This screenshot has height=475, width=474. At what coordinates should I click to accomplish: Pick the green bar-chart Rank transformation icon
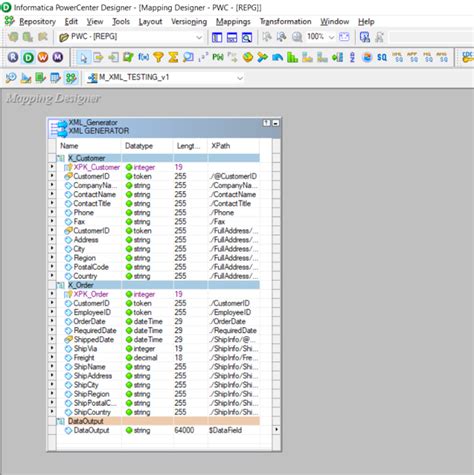(292, 57)
